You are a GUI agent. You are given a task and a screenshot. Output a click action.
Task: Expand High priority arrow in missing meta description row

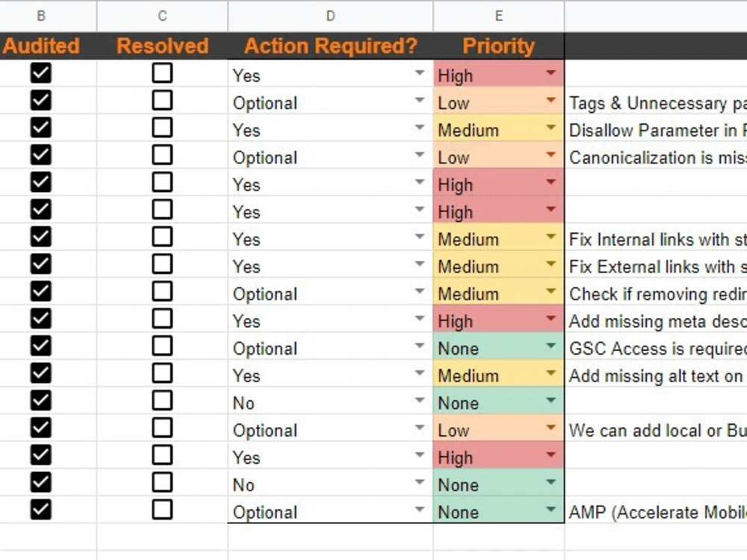pos(551,318)
